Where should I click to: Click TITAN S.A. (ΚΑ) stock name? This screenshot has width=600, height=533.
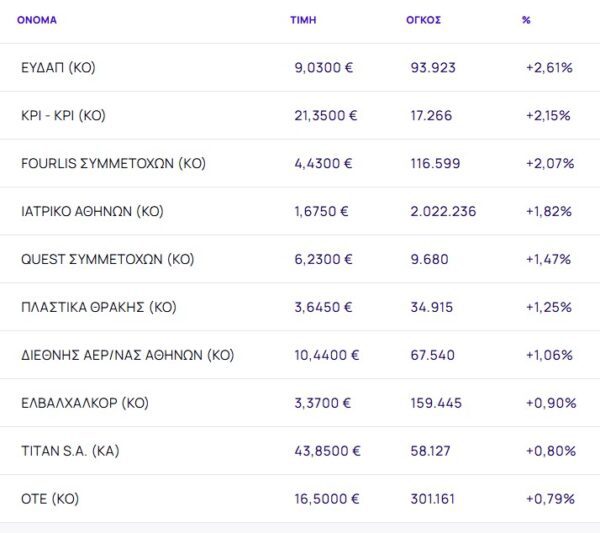(70, 451)
